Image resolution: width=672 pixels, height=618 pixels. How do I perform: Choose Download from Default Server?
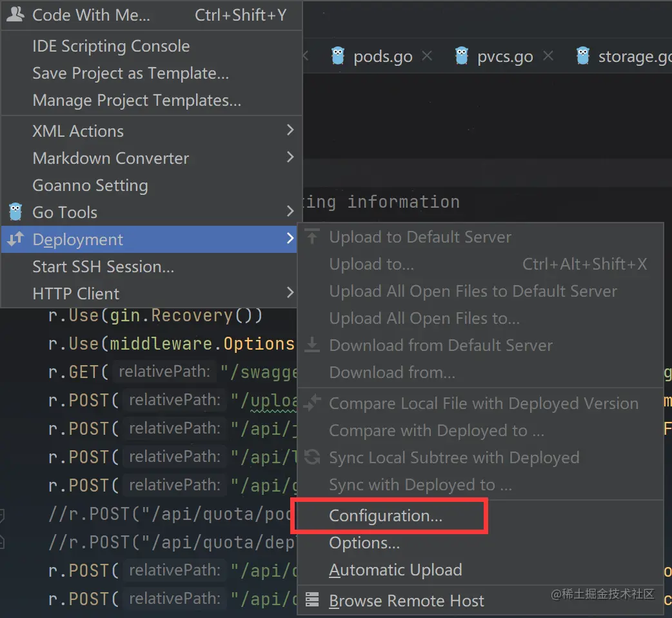(x=480, y=345)
